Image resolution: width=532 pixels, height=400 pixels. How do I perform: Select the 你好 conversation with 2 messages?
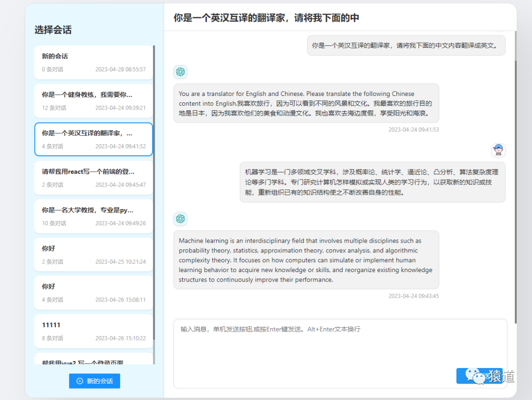click(x=94, y=254)
